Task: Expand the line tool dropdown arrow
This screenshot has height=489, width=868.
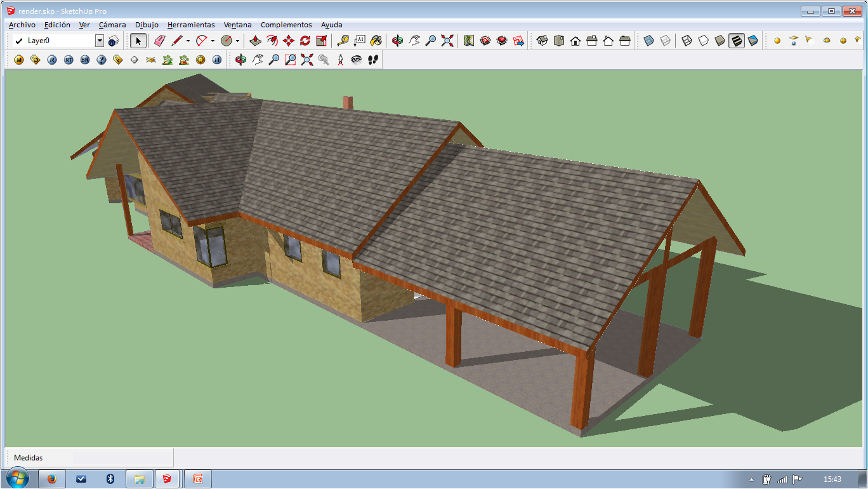Action: pos(188,41)
